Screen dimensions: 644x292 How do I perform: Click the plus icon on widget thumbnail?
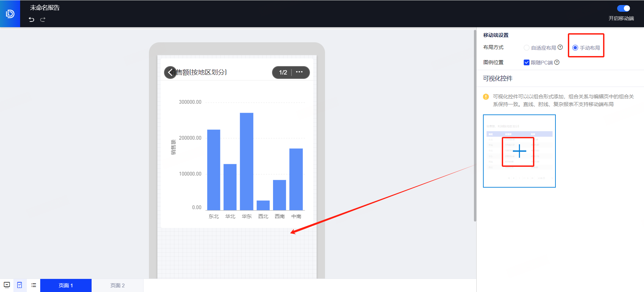[519, 151]
